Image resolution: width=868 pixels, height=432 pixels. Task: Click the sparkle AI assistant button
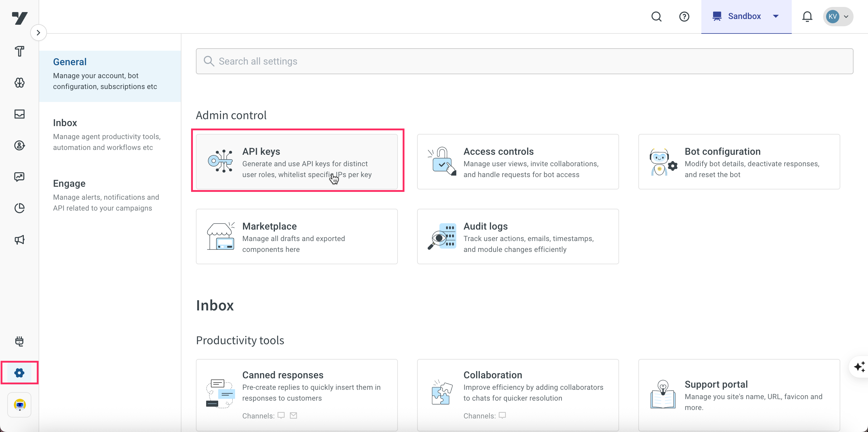(859, 367)
